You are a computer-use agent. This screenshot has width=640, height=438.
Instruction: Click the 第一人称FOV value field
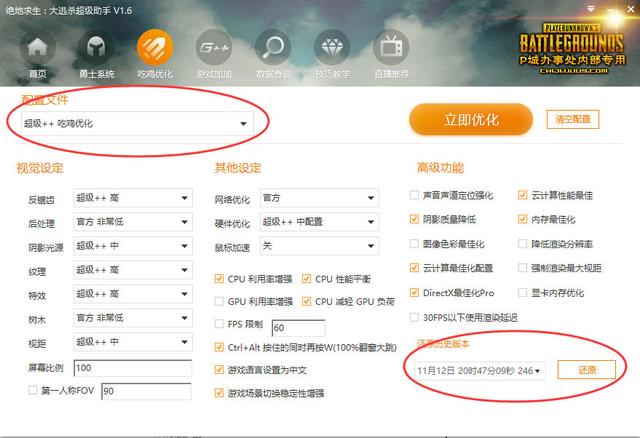(x=146, y=391)
